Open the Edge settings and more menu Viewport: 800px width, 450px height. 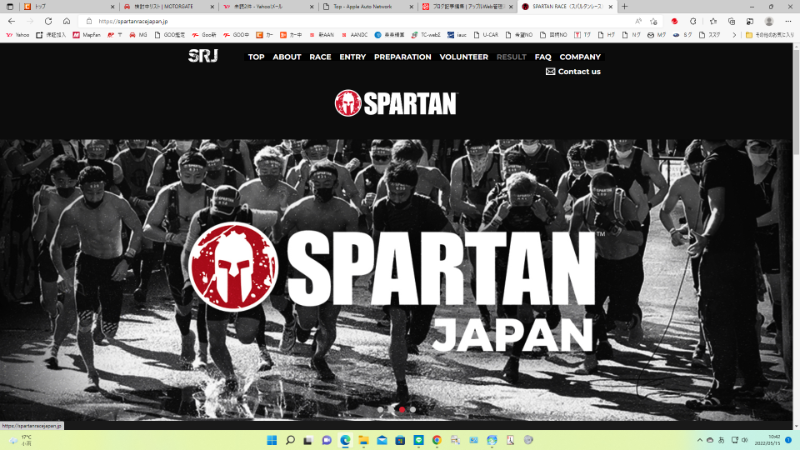789,21
